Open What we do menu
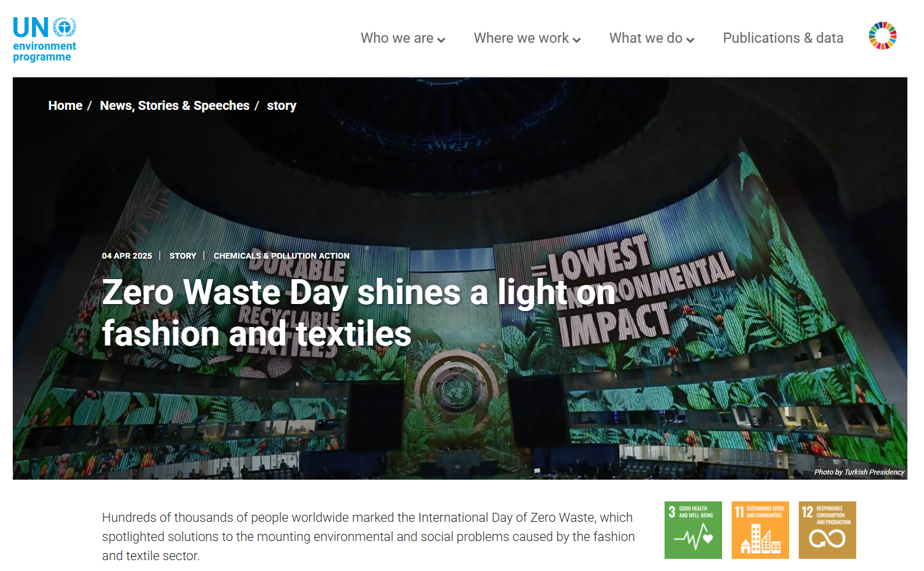924x571 pixels. point(652,38)
